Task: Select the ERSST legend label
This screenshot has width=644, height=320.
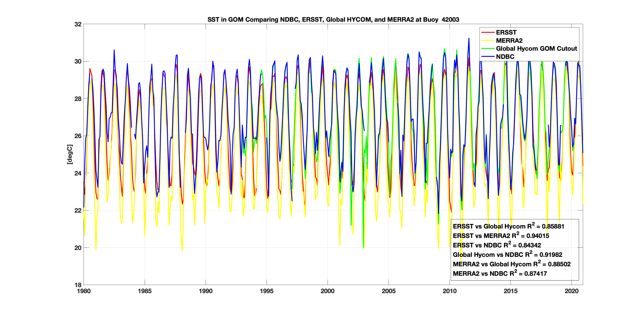Action: 506,32
